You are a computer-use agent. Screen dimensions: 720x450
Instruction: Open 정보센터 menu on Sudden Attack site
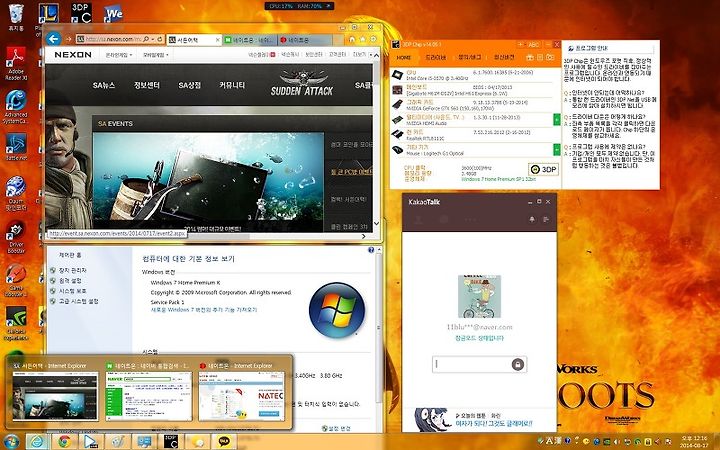[x=147, y=86]
